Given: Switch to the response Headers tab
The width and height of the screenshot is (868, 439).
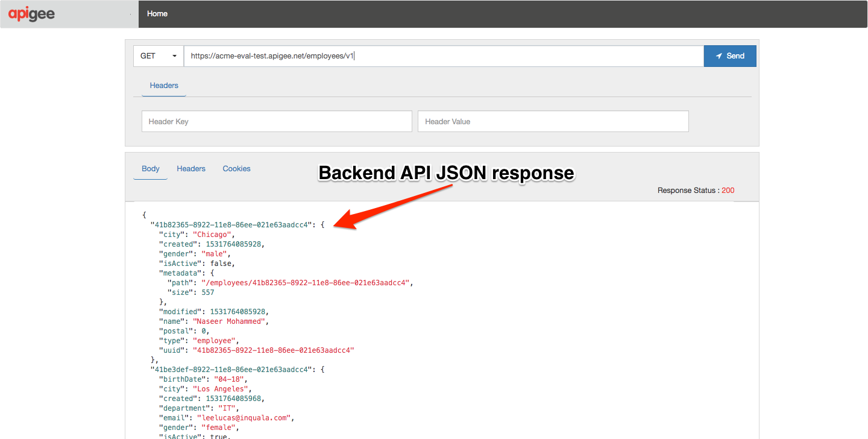Looking at the screenshot, I should (191, 169).
